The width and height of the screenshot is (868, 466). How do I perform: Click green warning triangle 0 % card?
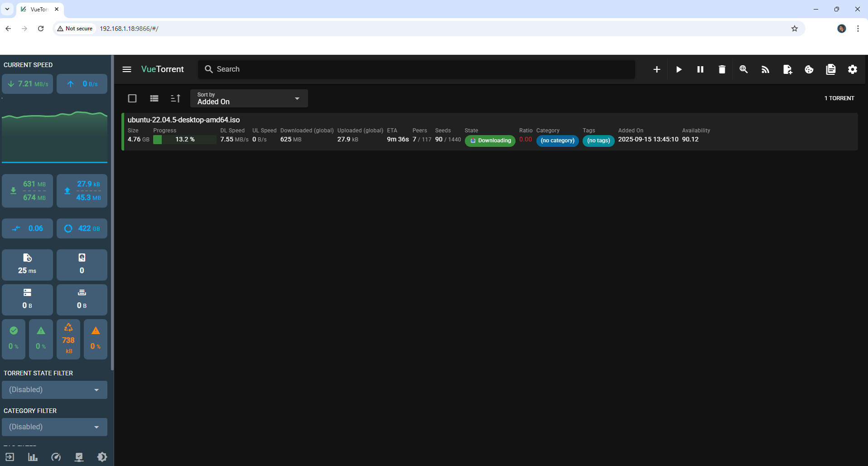click(41, 339)
